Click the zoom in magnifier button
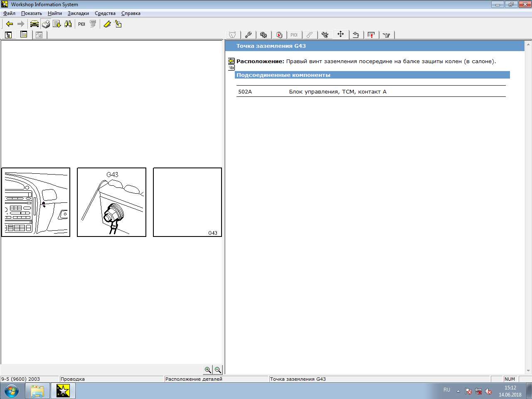 [x=208, y=370]
